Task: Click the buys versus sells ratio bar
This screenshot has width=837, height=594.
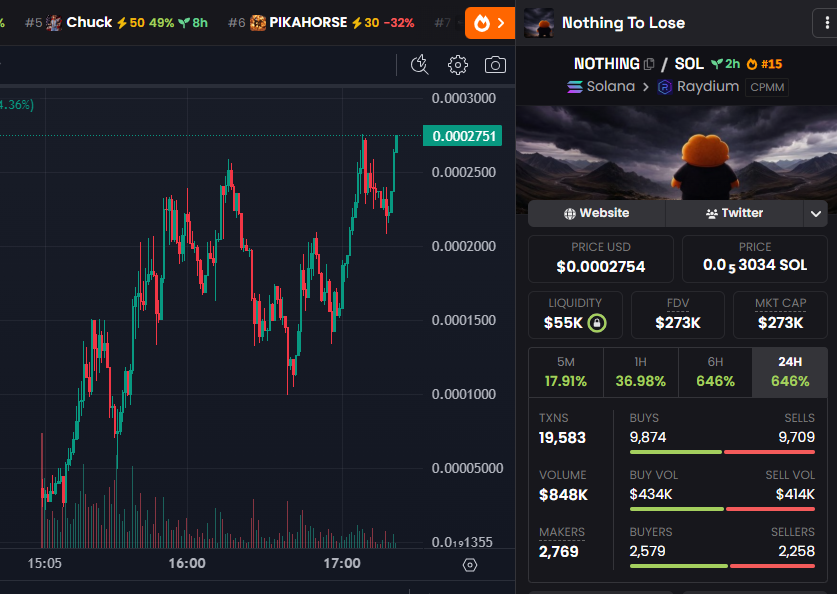Action: point(722,452)
